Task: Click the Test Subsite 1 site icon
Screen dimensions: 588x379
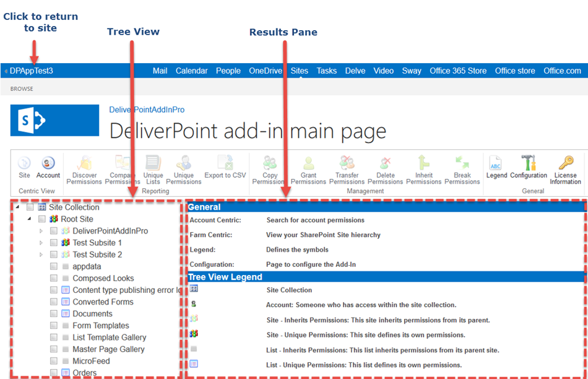Action: tap(66, 242)
